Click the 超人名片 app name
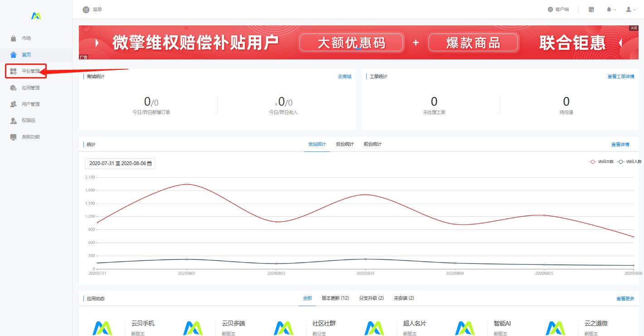Screen dimensions: 644x336 (415, 323)
